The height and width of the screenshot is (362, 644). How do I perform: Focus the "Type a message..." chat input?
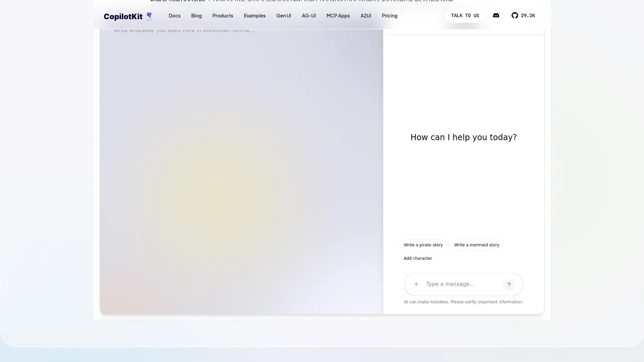pyautogui.click(x=462, y=284)
